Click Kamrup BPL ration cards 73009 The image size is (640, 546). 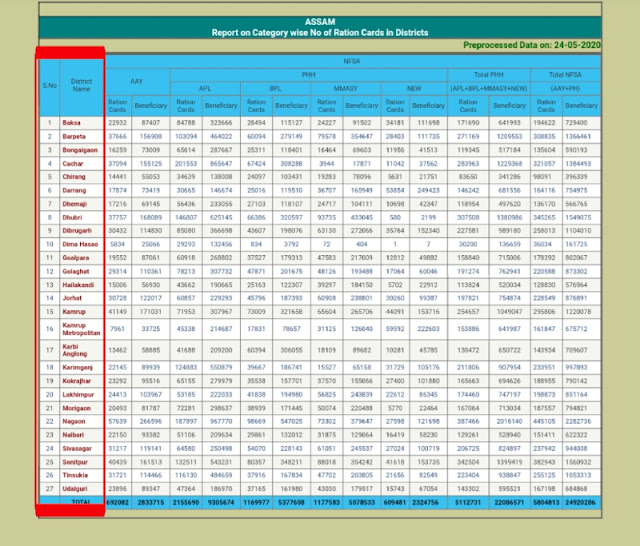click(x=256, y=312)
